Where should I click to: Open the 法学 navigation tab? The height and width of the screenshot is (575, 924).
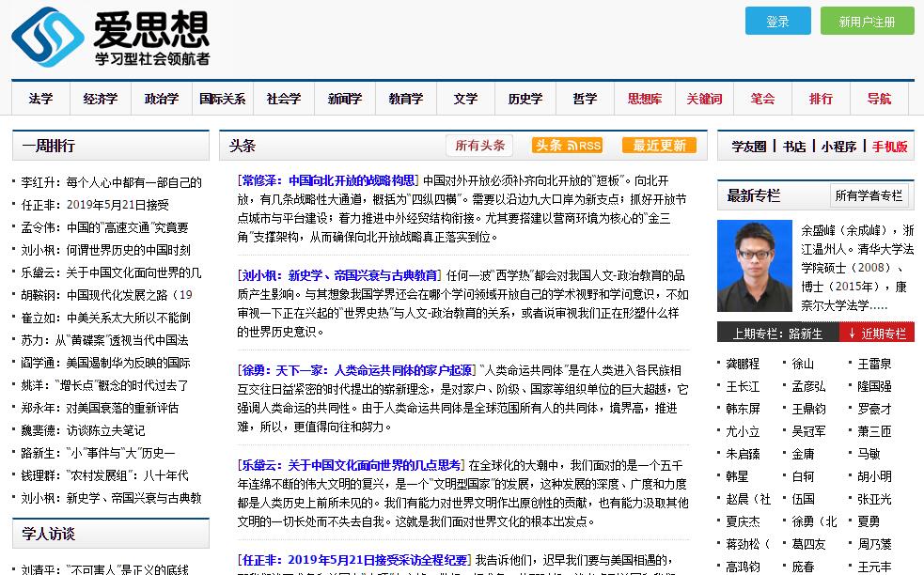[x=40, y=99]
